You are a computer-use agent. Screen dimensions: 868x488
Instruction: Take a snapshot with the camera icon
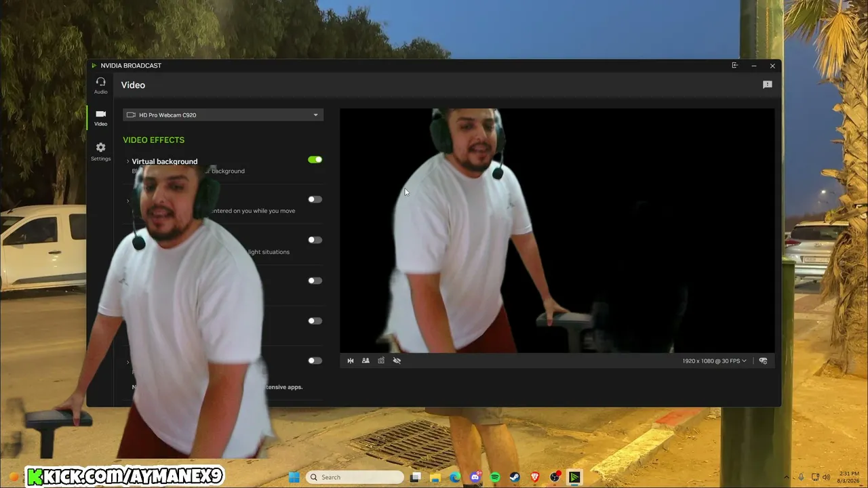381,361
